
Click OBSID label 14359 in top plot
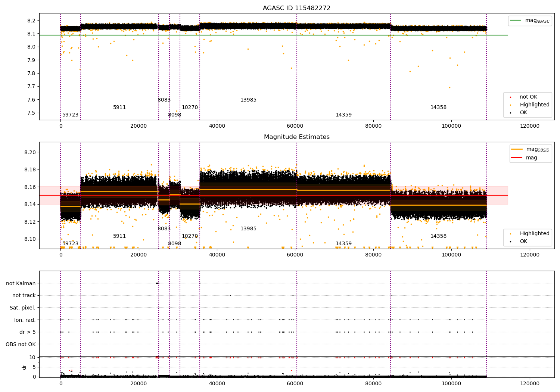(343, 115)
